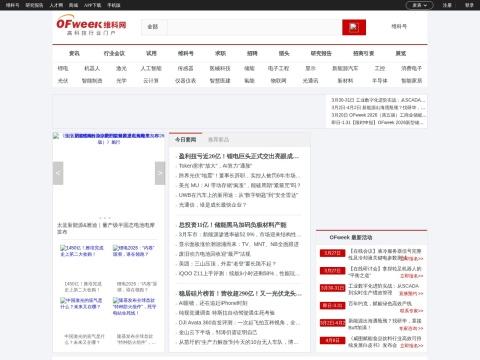Screen dimensions: 480x360
Task: Go to next carousel slide arrow
Action: click(x=160, y=173)
